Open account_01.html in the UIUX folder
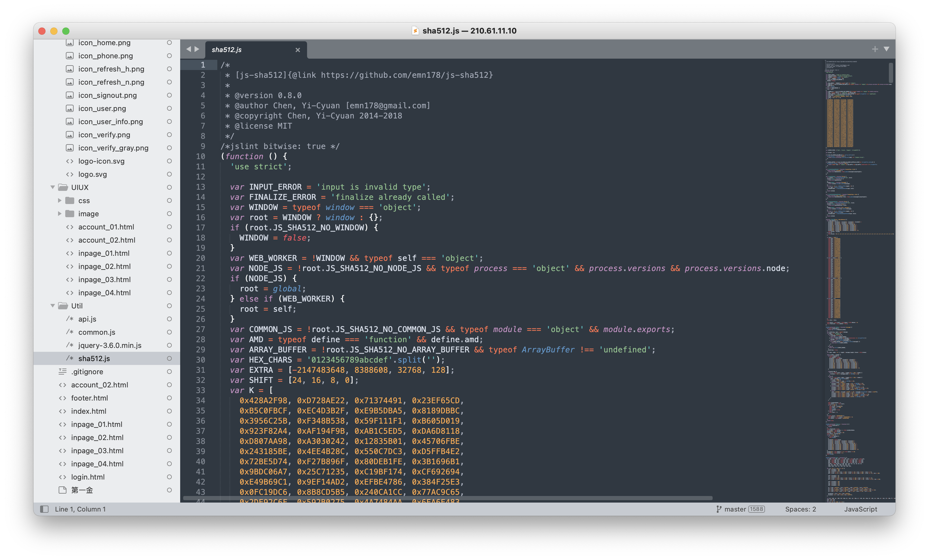 click(x=106, y=227)
